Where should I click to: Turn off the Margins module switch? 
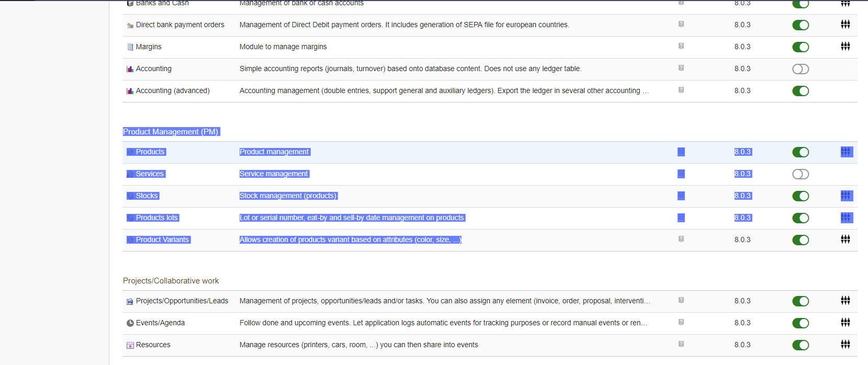coord(801,47)
